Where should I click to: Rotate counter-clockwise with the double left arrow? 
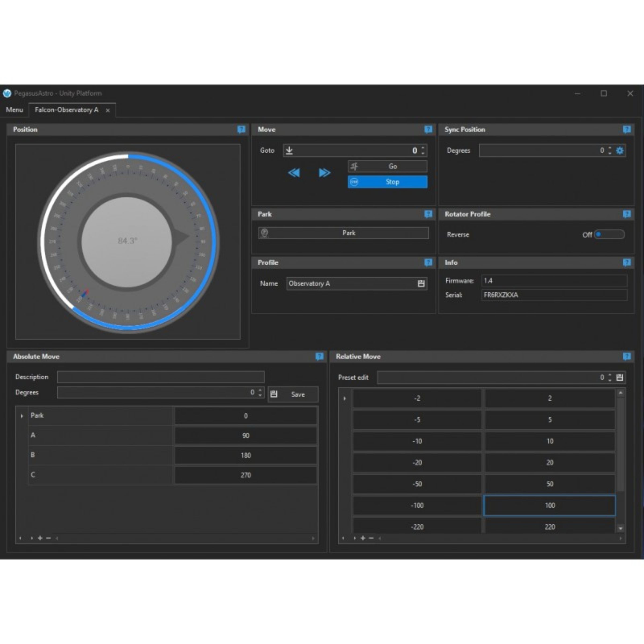pos(294,173)
